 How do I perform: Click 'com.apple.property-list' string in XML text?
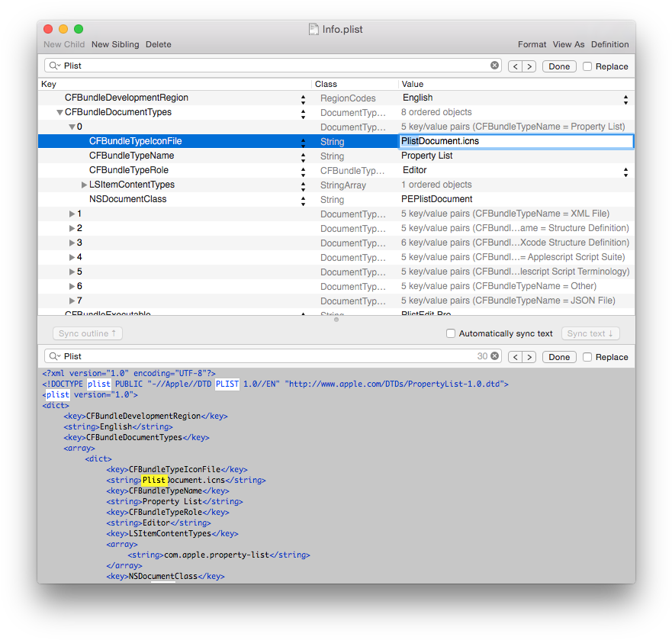pyautogui.click(x=217, y=555)
